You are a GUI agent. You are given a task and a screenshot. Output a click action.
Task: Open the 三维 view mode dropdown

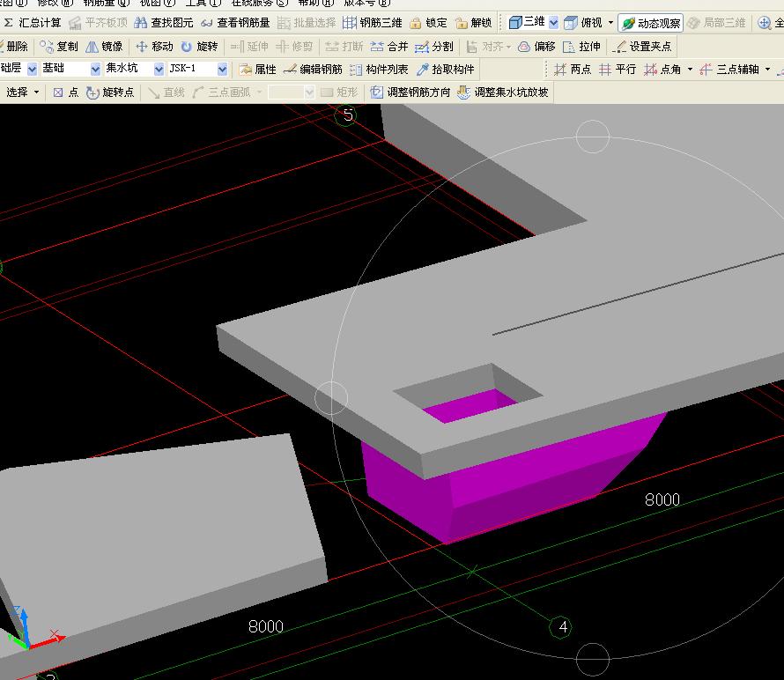tap(553, 23)
